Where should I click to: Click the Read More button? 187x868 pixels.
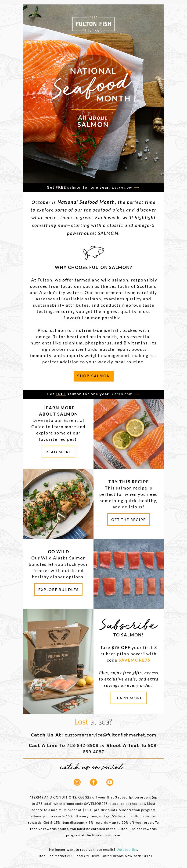pos(58,452)
